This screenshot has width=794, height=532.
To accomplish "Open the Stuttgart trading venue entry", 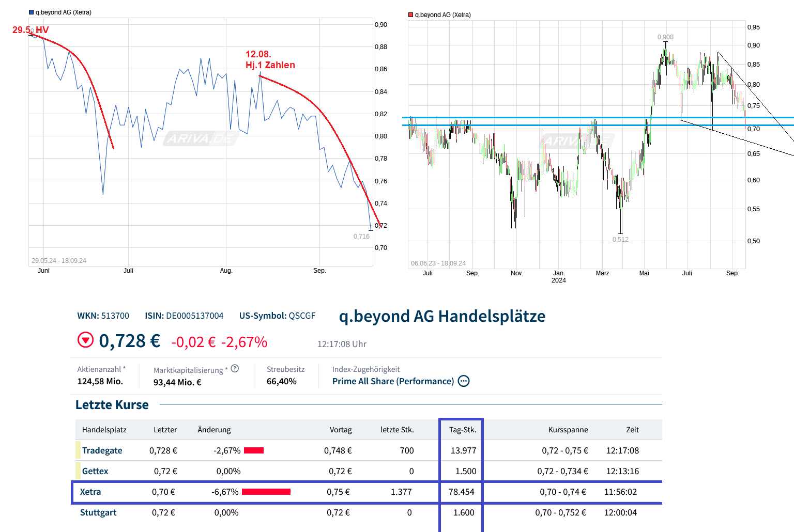I will coord(98,512).
